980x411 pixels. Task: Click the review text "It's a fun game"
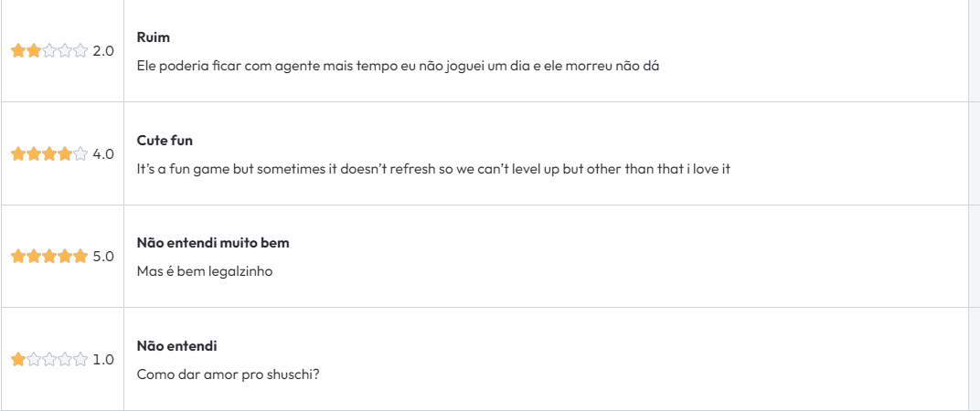(x=432, y=169)
